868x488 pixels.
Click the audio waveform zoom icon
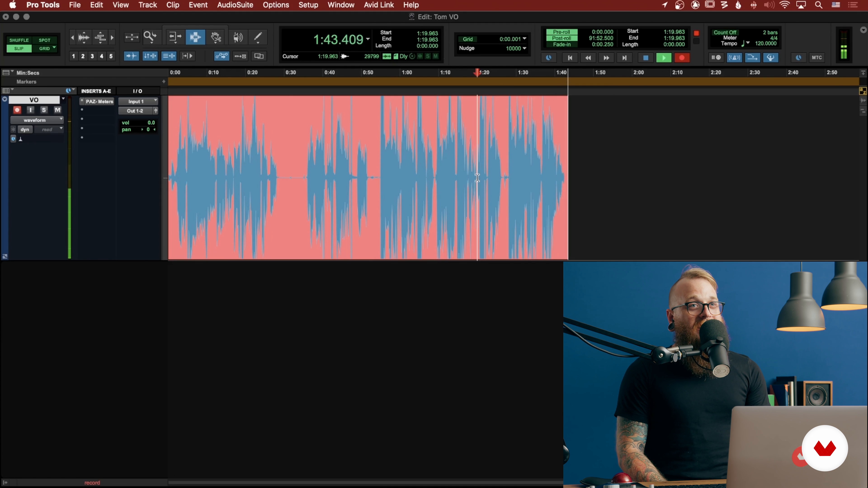click(84, 37)
